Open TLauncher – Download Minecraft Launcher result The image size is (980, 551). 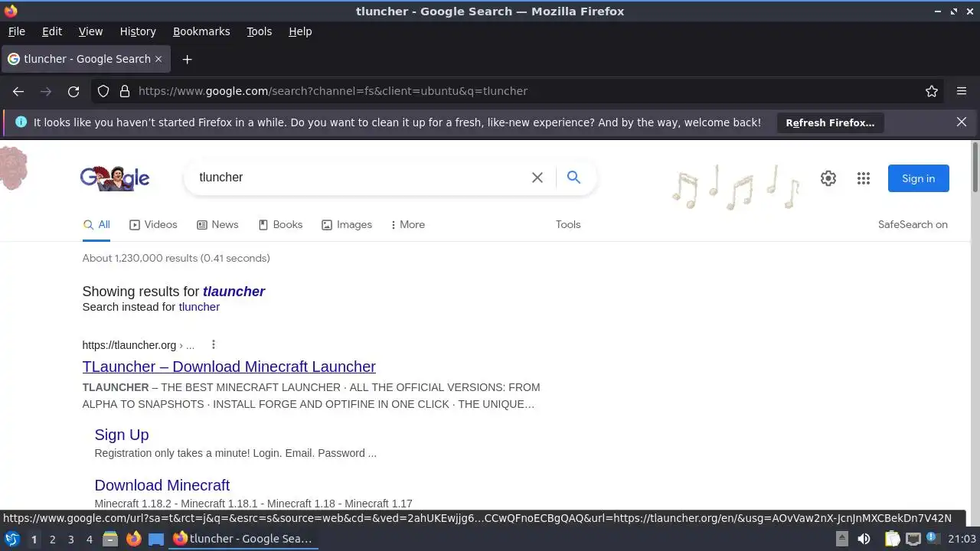229,367
